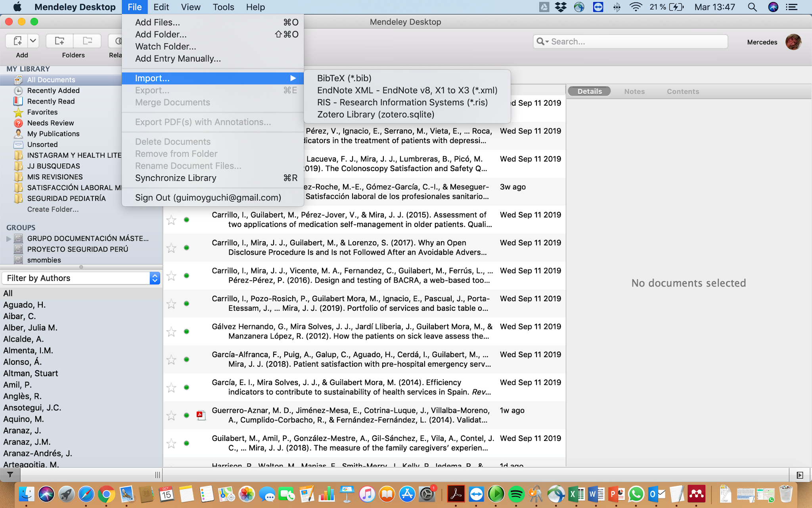
Task: Click the remove folder toolbar icon
Action: pyautogui.click(x=87, y=41)
